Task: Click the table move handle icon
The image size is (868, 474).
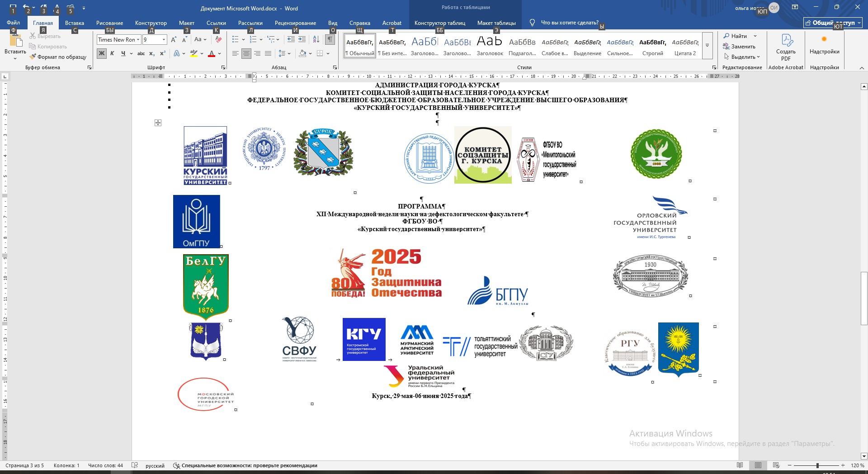Action: point(158,123)
